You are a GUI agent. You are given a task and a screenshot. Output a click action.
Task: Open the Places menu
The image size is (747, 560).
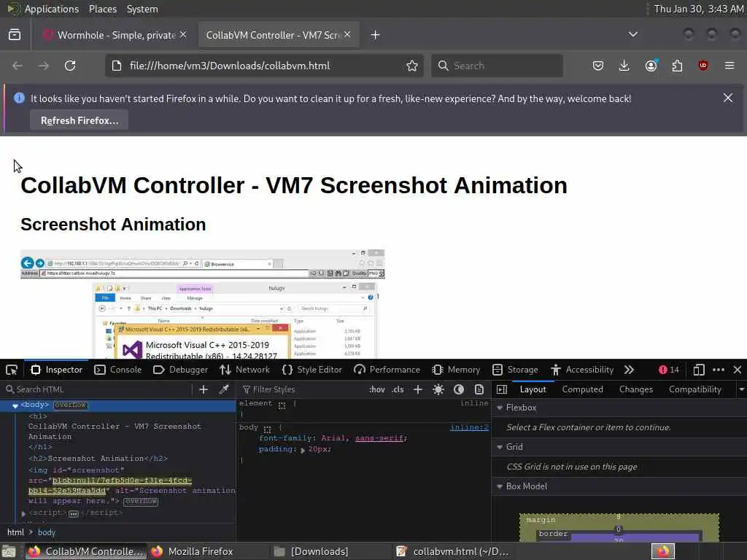pyautogui.click(x=103, y=9)
